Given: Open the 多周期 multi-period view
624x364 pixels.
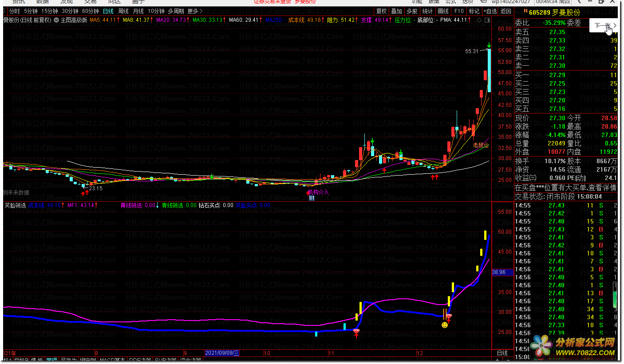Looking at the screenshot, I should [x=176, y=11].
